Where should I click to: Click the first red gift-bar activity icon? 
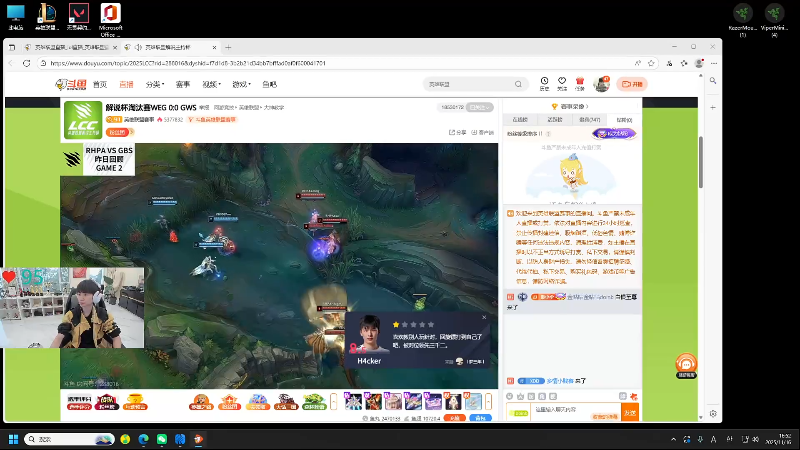click(79, 402)
